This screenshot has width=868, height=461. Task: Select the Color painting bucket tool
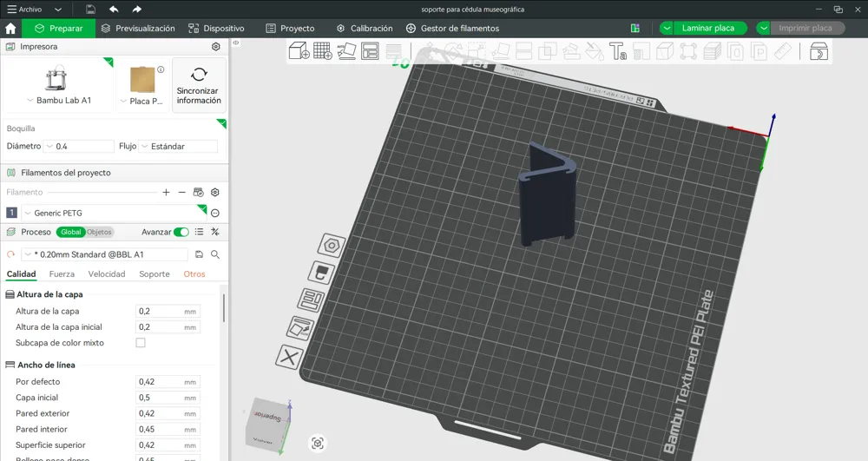coord(595,51)
